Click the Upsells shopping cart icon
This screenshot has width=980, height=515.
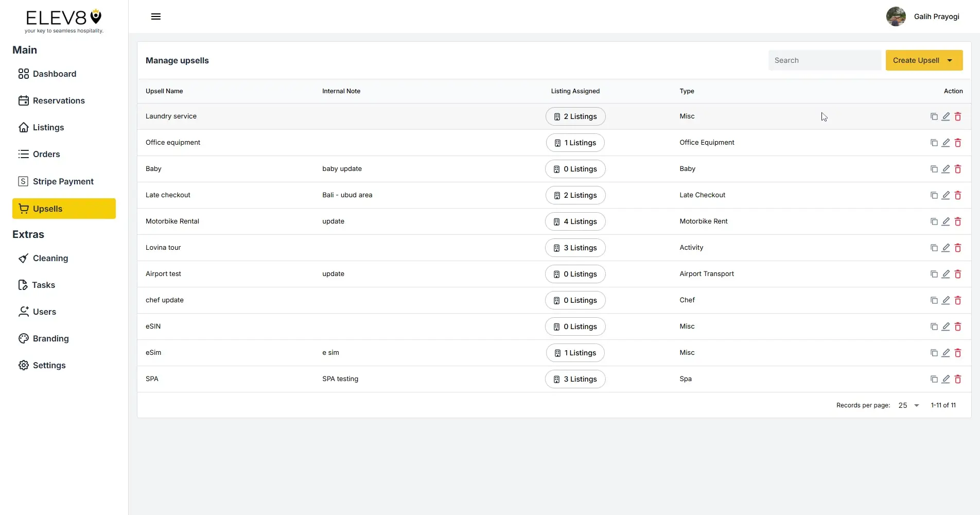coord(24,209)
